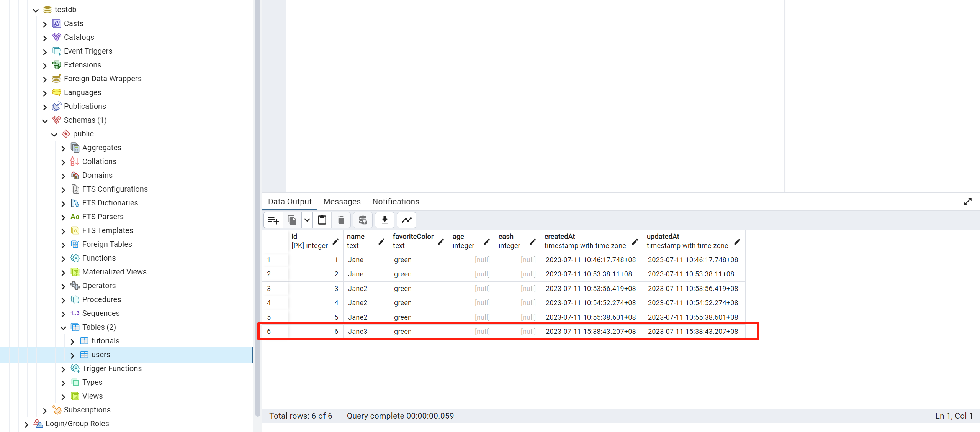
Task: Click the Paste clipboard toolbar icon
Action: click(322, 220)
